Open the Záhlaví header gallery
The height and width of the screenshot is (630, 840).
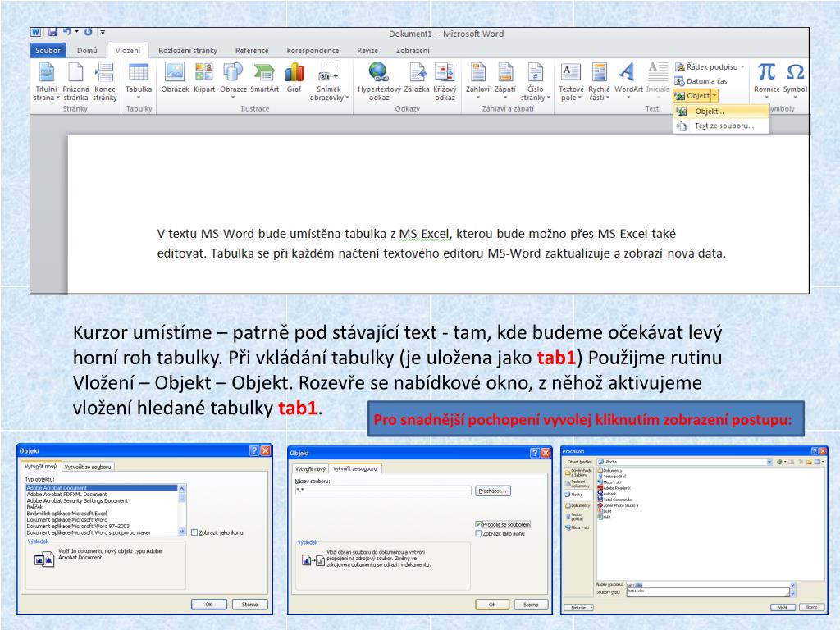click(x=477, y=80)
